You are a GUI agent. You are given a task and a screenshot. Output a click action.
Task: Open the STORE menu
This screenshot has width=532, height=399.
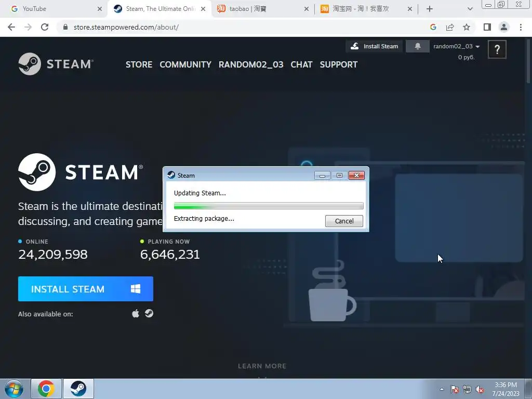coord(139,64)
